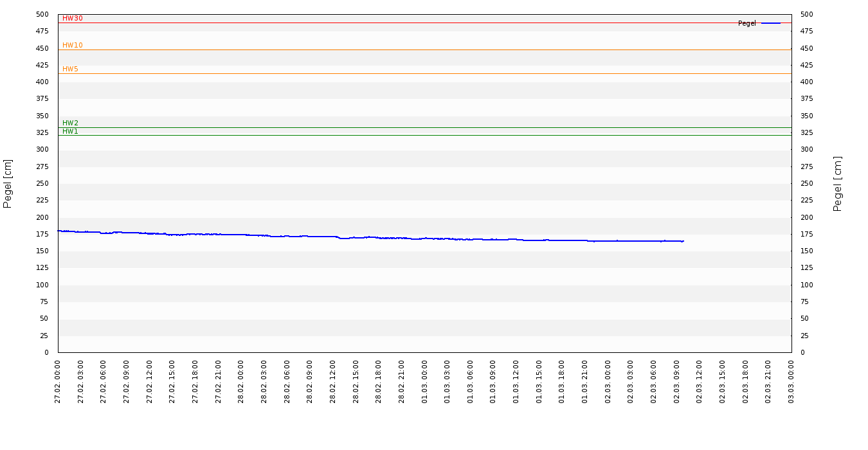Select the 28.02. 00:00 time tick
This screenshot has width=868, height=450.
pos(241,381)
